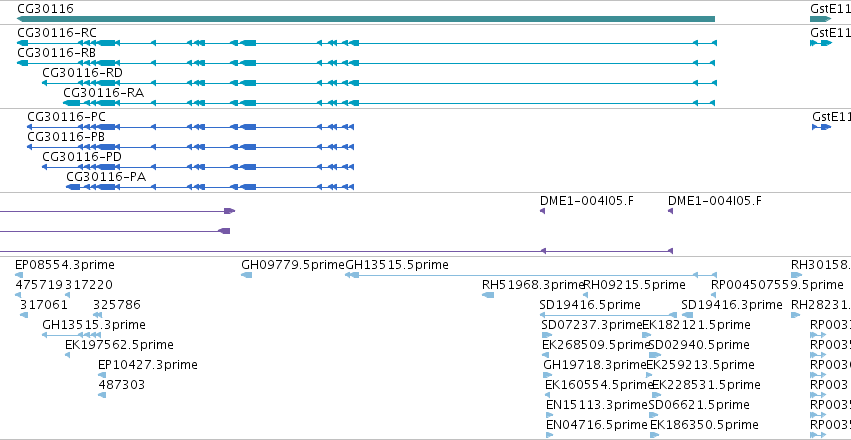This screenshot has width=851, height=440.
Task: Click the 475719 feature label
Action: pyautogui.click(x=39, y=285)
